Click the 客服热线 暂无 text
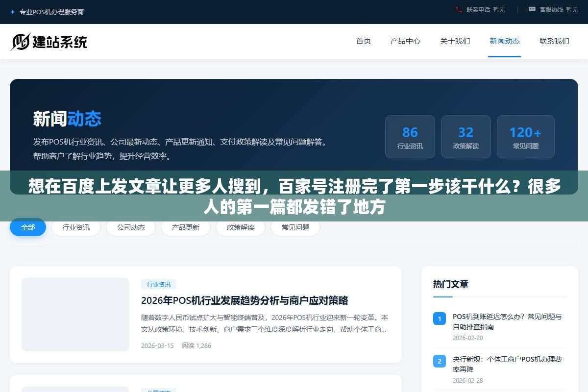Image resolution: width=588 pixels, height=392 pixels. tap(559, 9)
